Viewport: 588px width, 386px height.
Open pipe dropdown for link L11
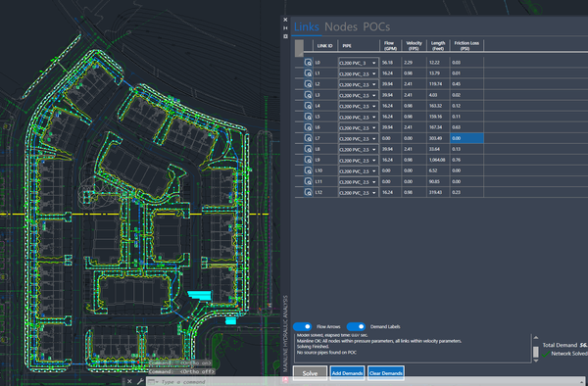point(373,182)
